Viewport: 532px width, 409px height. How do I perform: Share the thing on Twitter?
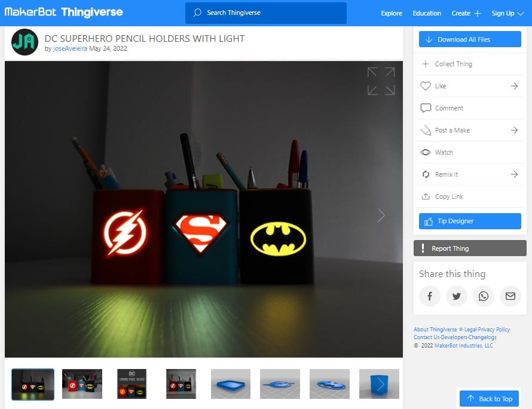[x=457, y=296]
